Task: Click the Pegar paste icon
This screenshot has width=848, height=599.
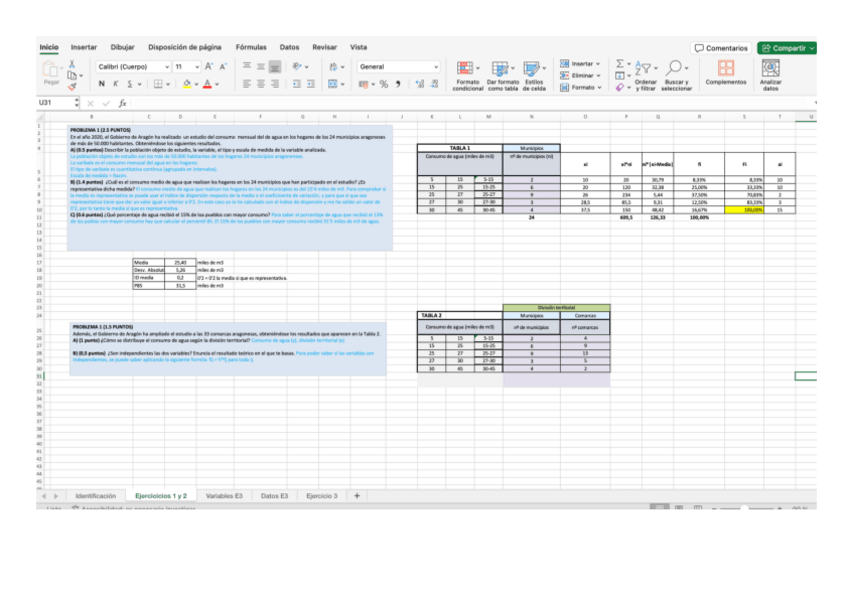Action: 50,70
